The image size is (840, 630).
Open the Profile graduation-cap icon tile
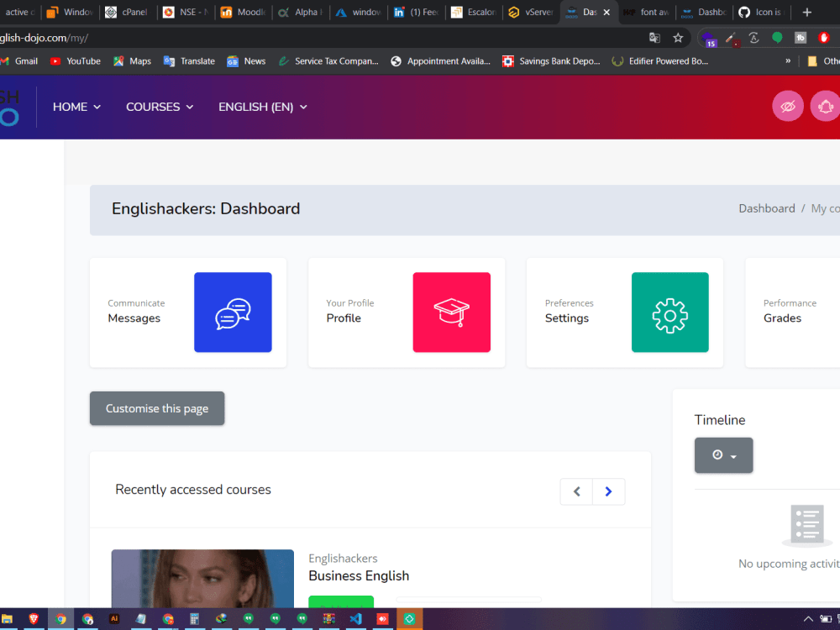(x=452, y=312)
